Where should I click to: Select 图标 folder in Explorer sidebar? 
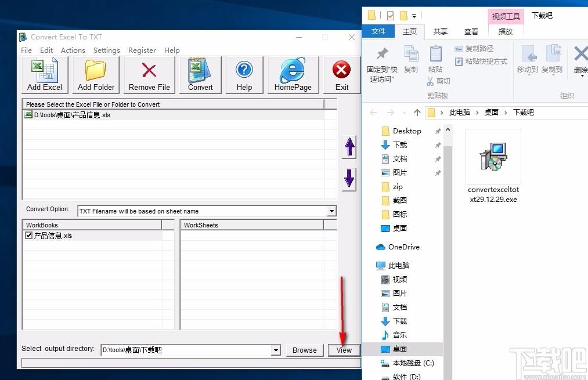click(x=394, y=214)
